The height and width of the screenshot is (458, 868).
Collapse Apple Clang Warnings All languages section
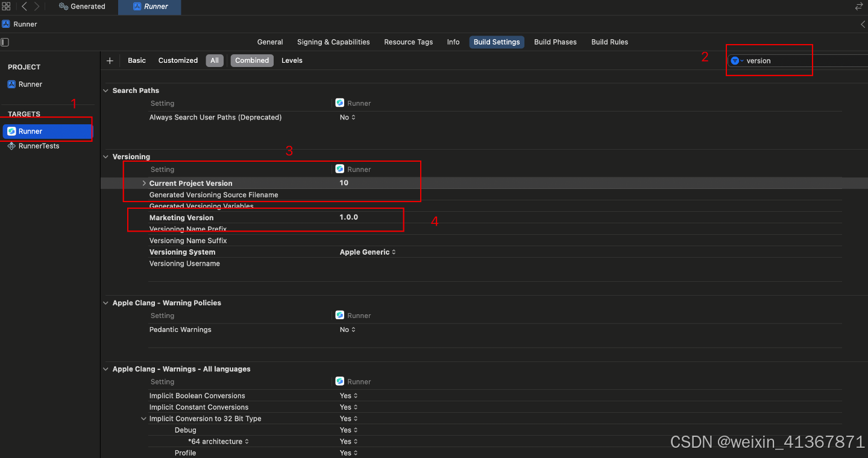pyautogui.click(x=107, y=369)
